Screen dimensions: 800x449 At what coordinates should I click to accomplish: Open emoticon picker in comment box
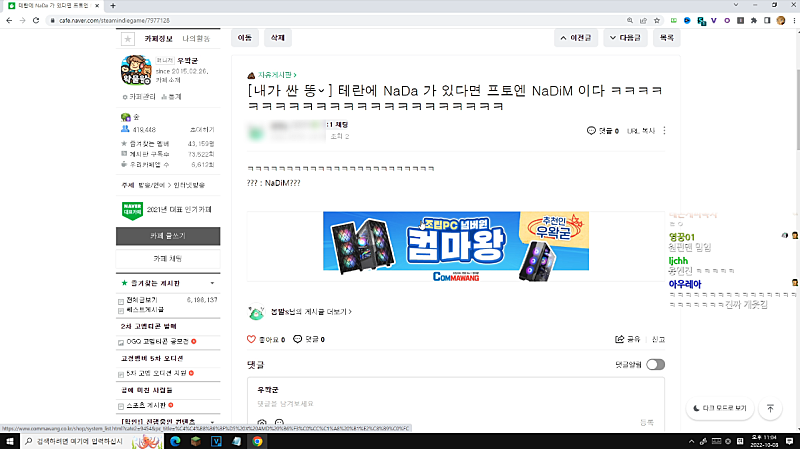(279, 423)
